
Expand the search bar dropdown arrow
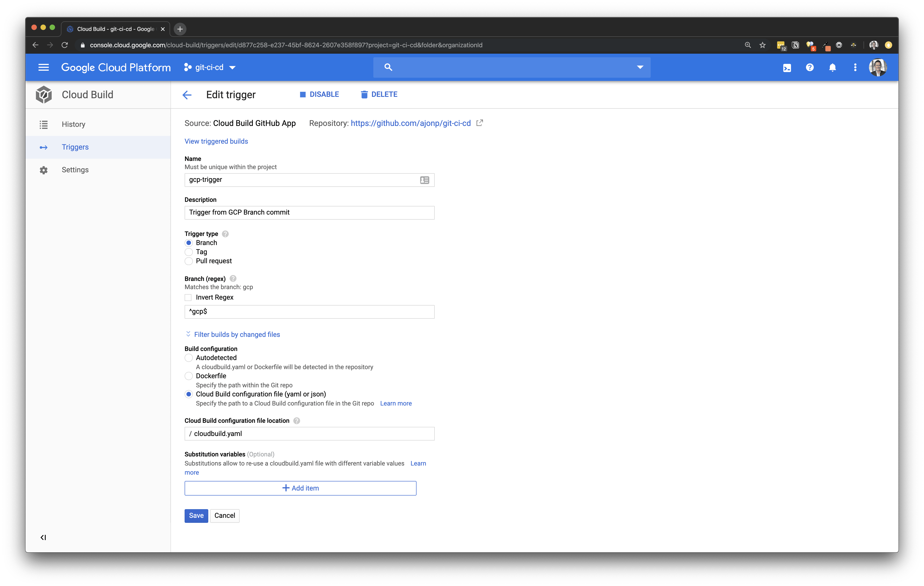click(x=640, y=68)
